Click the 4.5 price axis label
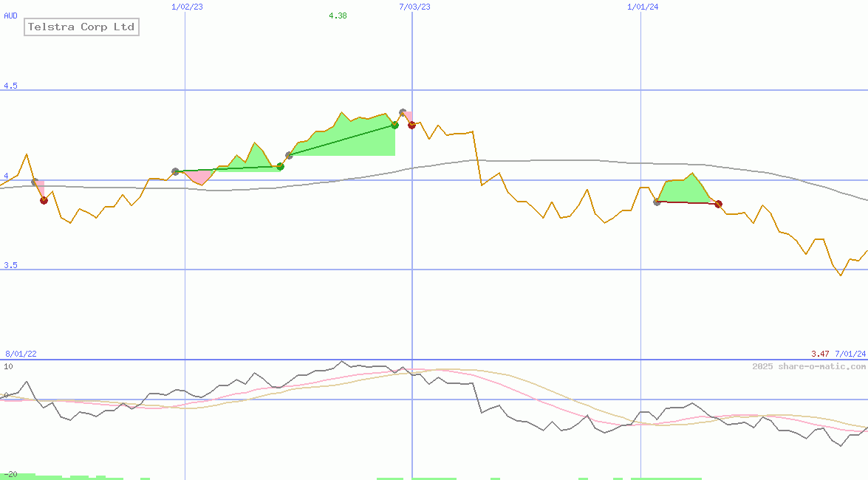 pyautogui.click(x=10, y=86)
